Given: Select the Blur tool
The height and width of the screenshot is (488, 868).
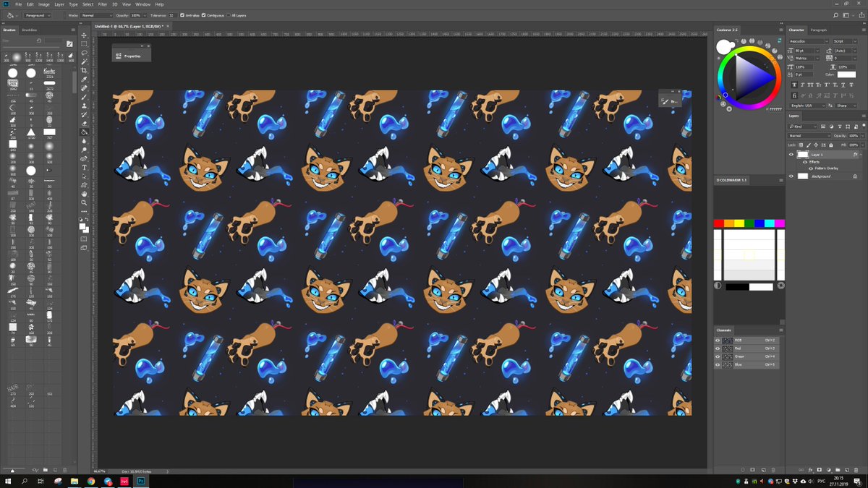Looking at the screenshot, I should (84, 141).
